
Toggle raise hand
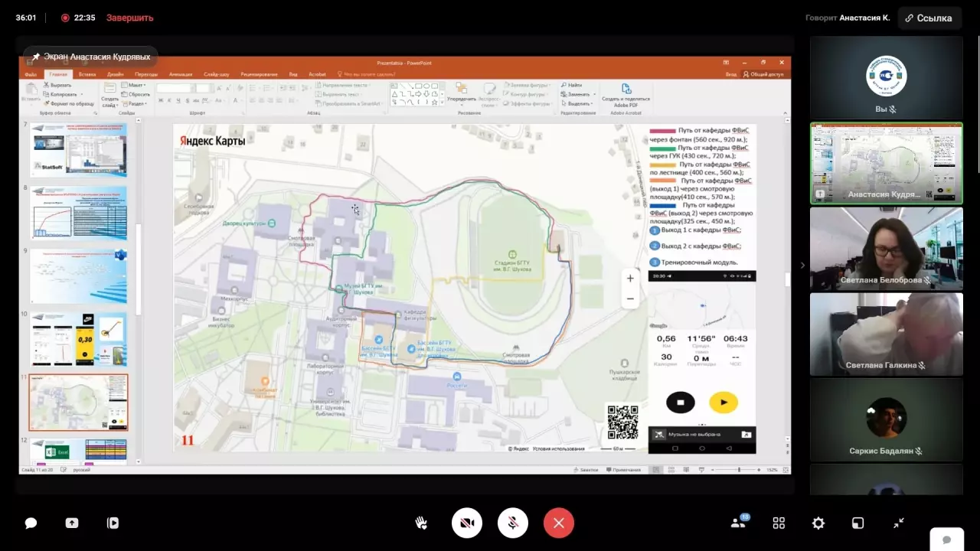point(421,523)
